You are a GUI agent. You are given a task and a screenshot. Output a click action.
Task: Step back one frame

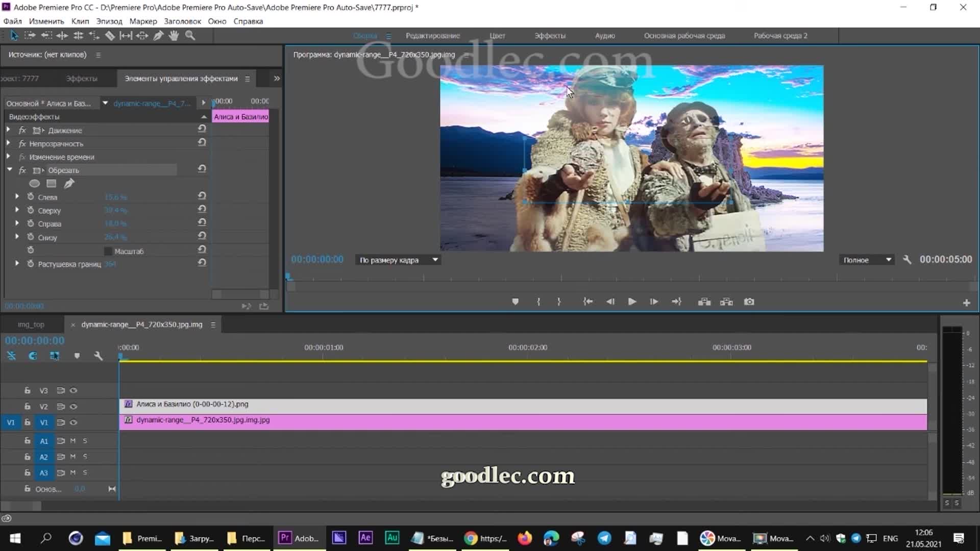(x=610, y=302)
